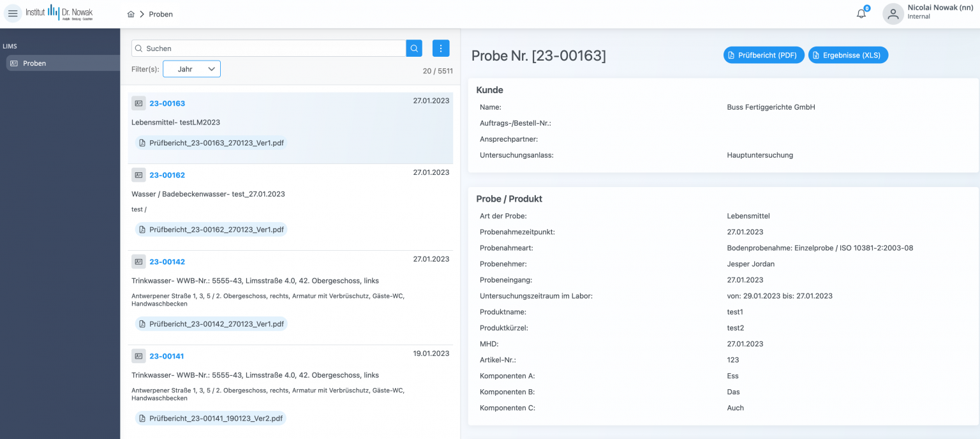Click the Untersuchungszeitraum date range value
This screenshot has width=980, height=439.
click(x=780, y=295)
